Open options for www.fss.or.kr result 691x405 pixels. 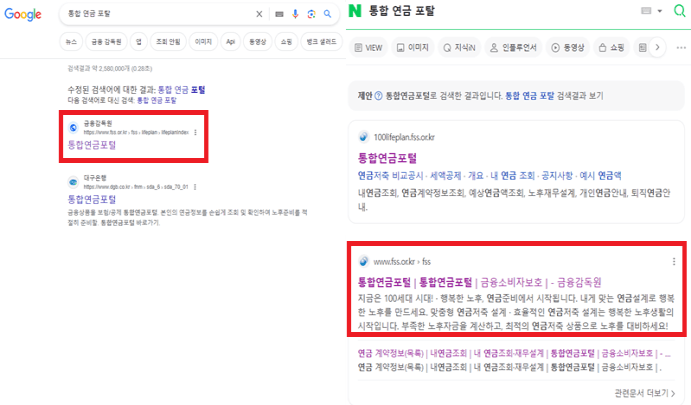(674, 262)
